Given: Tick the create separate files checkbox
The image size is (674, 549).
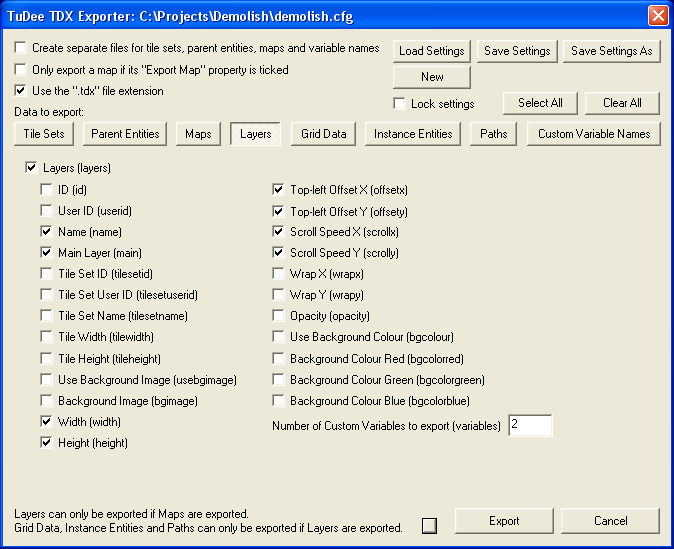Looking at the screenshot, I should coord(21,47).
